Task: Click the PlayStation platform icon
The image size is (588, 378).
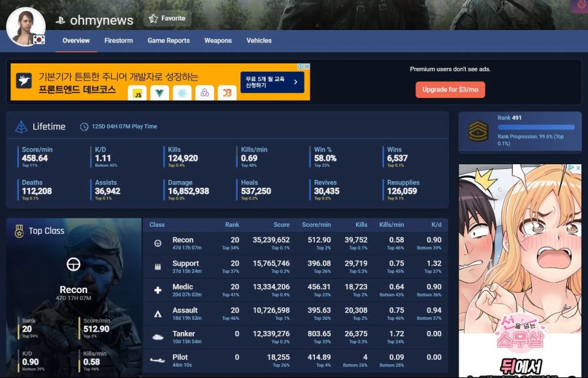Action: point(60,21)
